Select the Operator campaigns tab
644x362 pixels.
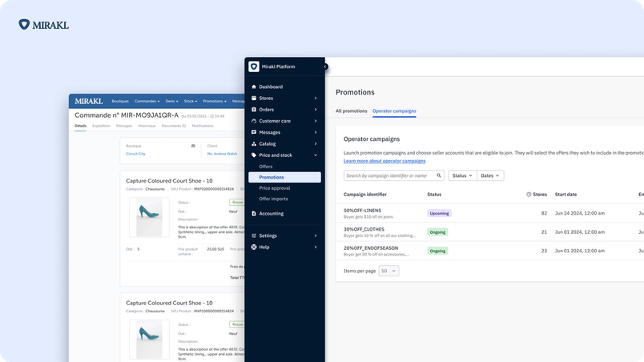click(x=394, y=111)
